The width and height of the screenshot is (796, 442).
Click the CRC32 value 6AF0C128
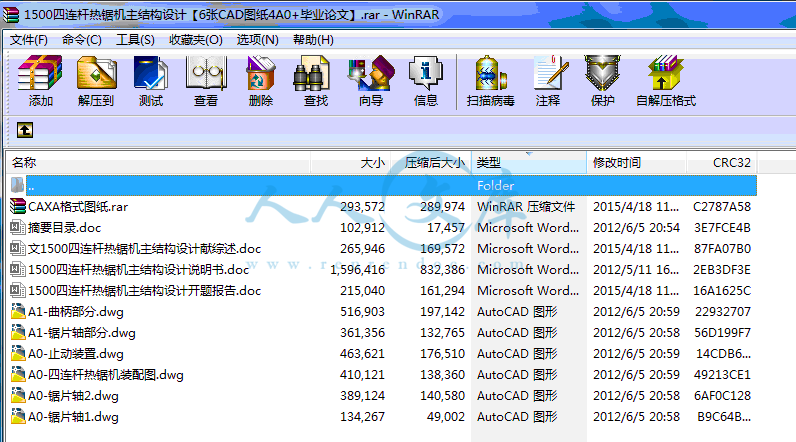[722, 396]
